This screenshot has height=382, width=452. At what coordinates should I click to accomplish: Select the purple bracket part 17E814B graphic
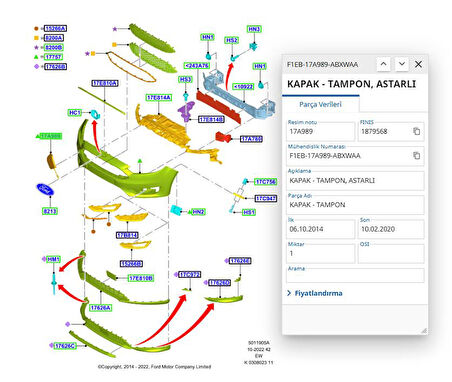click(186, 112)
